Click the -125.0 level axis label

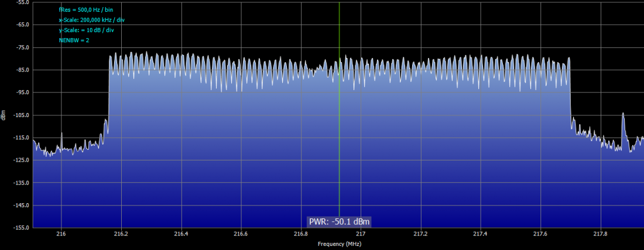click(x=22, y=160)
